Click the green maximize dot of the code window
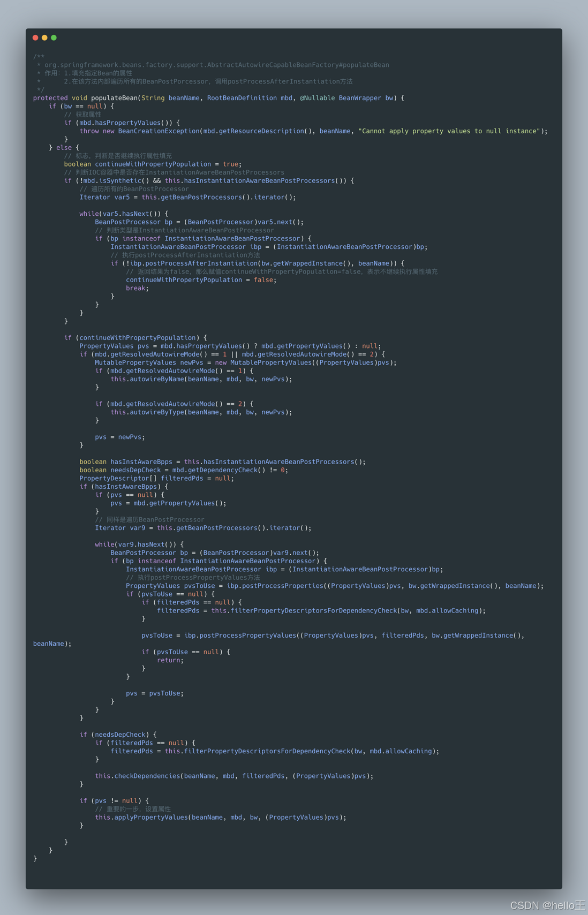This screenshot has height=915, width=588. [54, 37]
